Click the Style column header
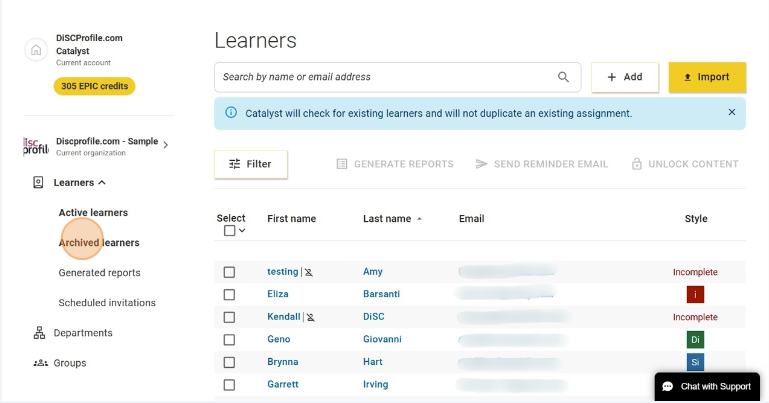This screenshot has width=769, height=403. click(696, 219)
